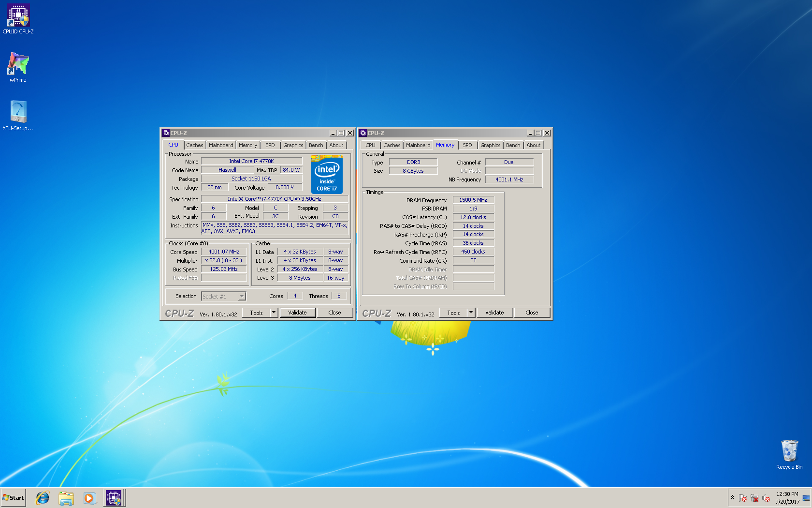Click the NB Frequency value 4001.1 MHz
Viewport: 812px width, 508px height.
(509, 179)
